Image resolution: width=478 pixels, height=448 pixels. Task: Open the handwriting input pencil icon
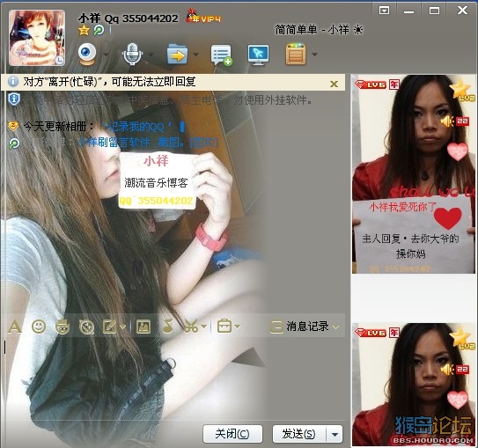pyautogui.click(x=109, y=327)
